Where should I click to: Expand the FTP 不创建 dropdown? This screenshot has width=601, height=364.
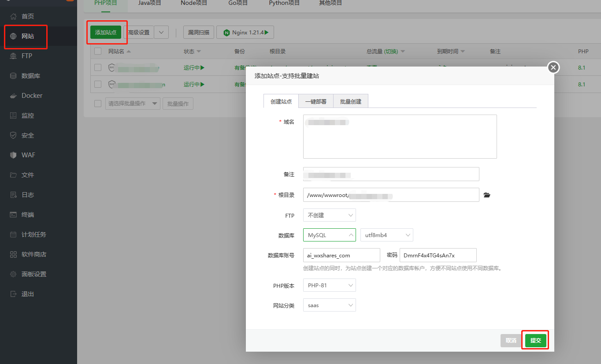coord(329,215)
